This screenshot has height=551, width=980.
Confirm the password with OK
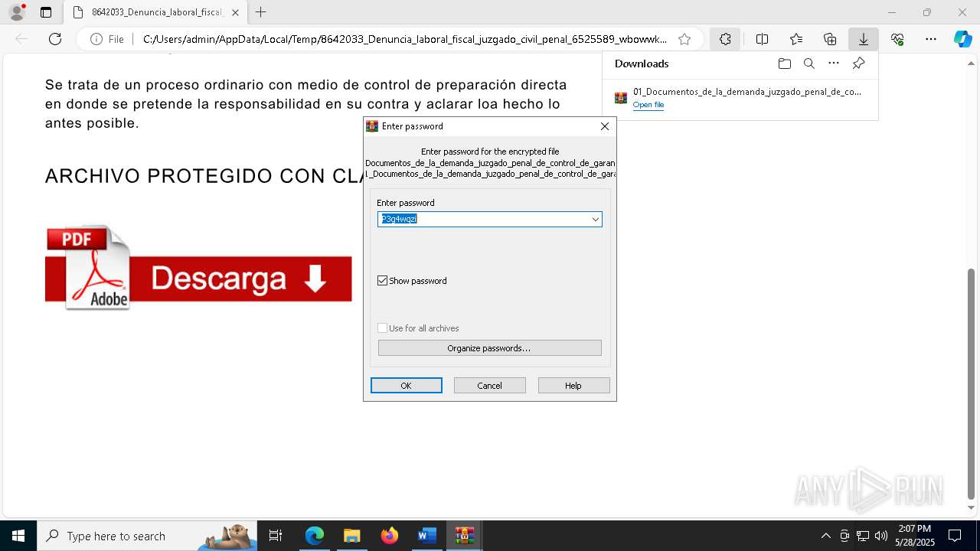(406, 386)
